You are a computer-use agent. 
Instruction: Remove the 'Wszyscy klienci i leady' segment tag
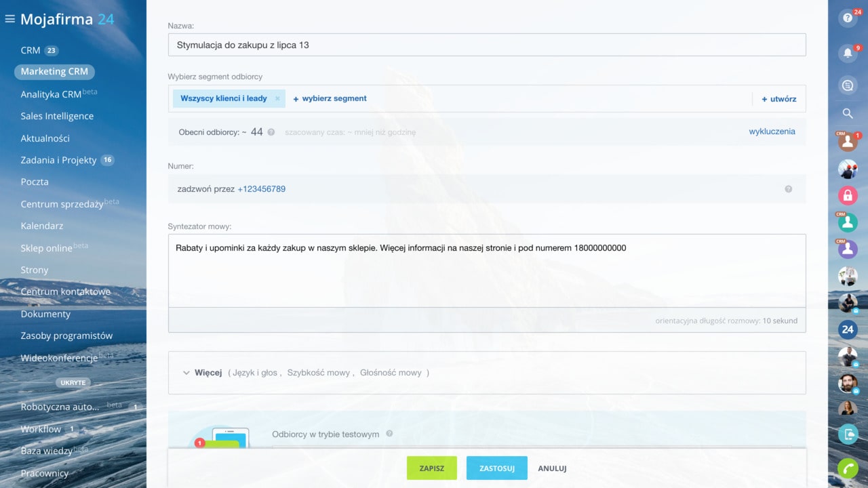(277, 98)
